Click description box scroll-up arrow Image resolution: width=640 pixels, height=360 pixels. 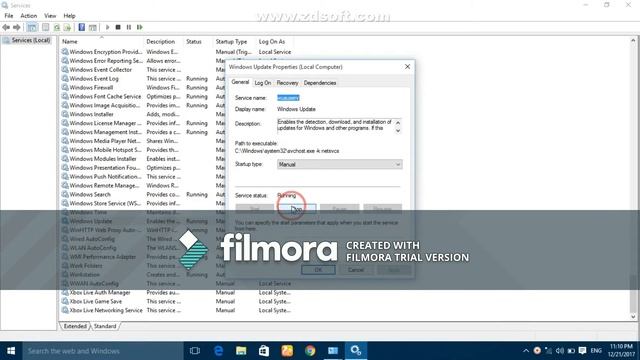398,122
